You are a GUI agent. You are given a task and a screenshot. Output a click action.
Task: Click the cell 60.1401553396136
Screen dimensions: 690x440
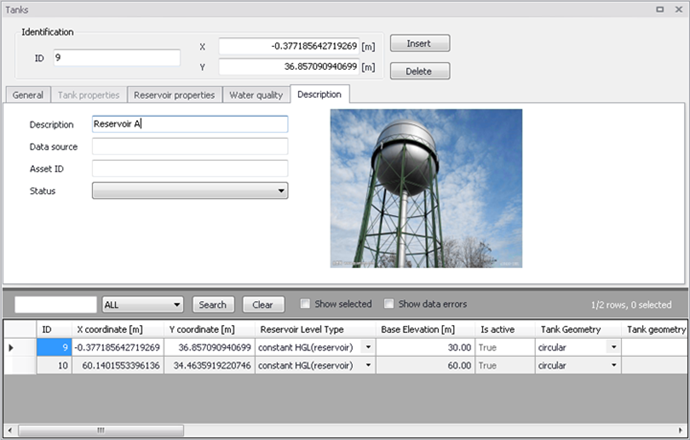point(118,366)
